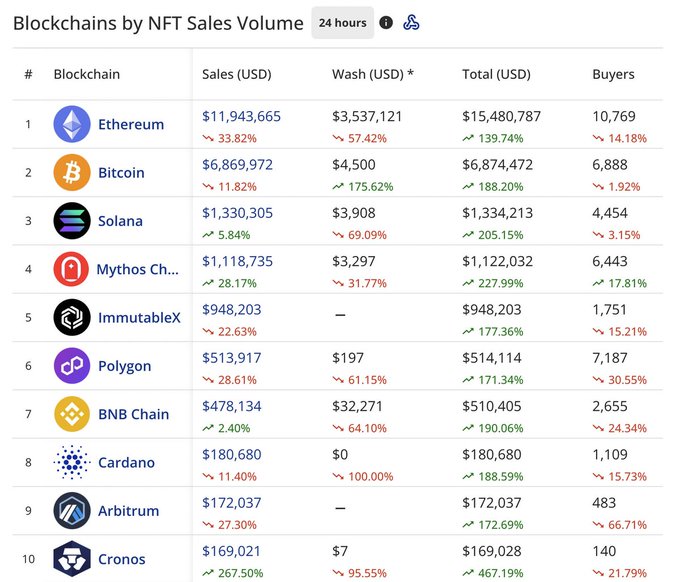Open the Cronos blockchain link
680x582 pixels.
(121, 559)
